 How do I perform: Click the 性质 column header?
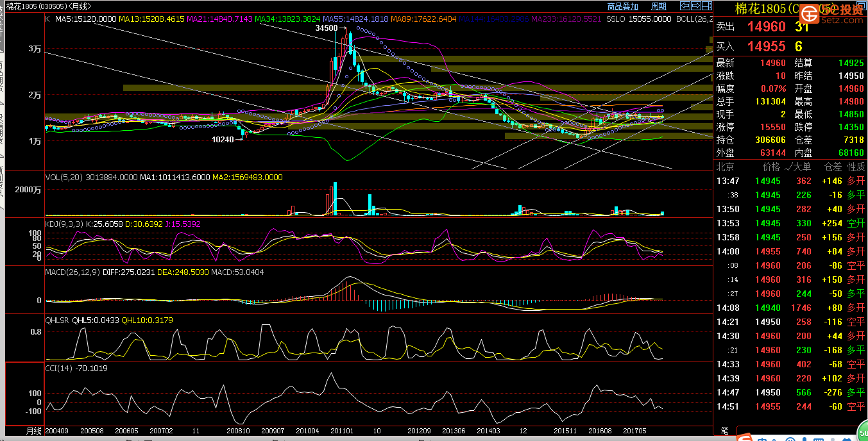pyautogui.click(x=856, y=167)
